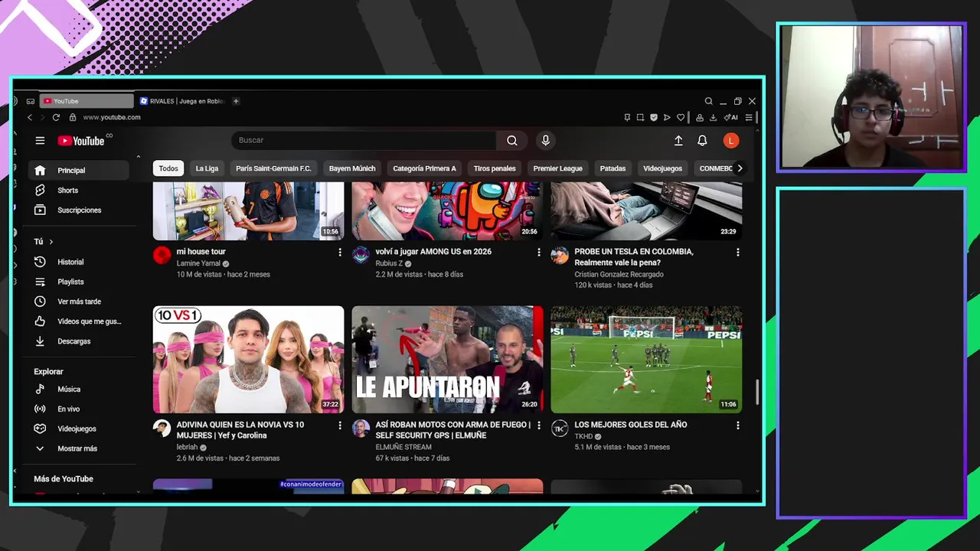980x551 pixels.
Task: Open a new browser tab with plus
Action: (236, 101)
